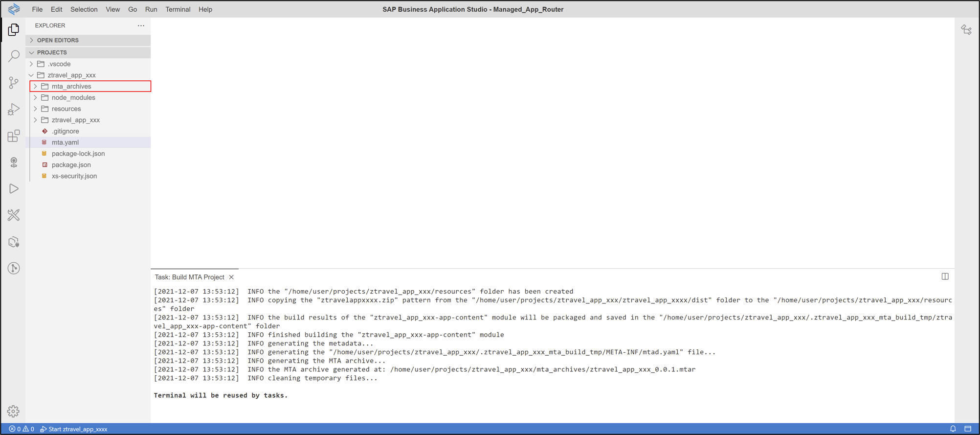The image size is (980, 435).
Task: Open the Search view in activity bar
Action: [14, 56]
